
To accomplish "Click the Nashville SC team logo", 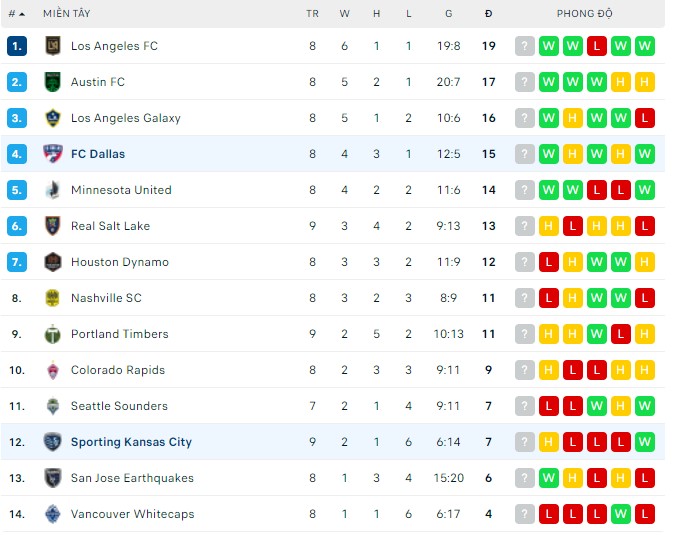I will tap(53, 298).
